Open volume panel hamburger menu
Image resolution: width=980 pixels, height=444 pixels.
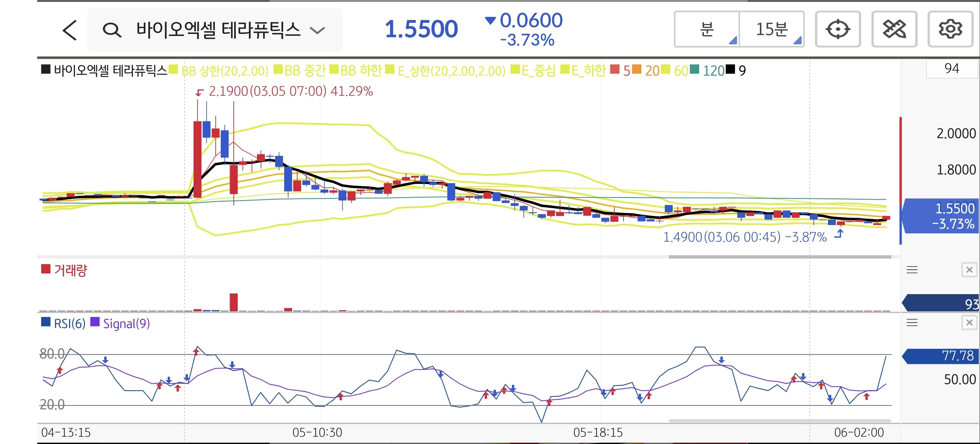pos(912,270)
